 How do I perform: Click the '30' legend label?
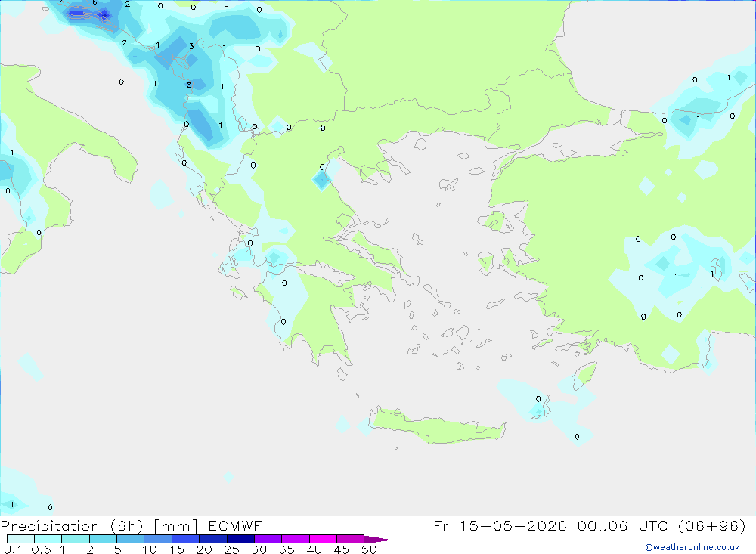tap(259, 549)
